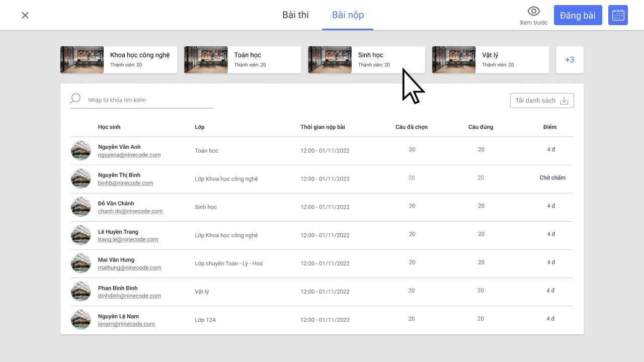The image size is (644, 362).
Task: Open email link lenam@ninecode.com
Action: [x=126, y=324]
